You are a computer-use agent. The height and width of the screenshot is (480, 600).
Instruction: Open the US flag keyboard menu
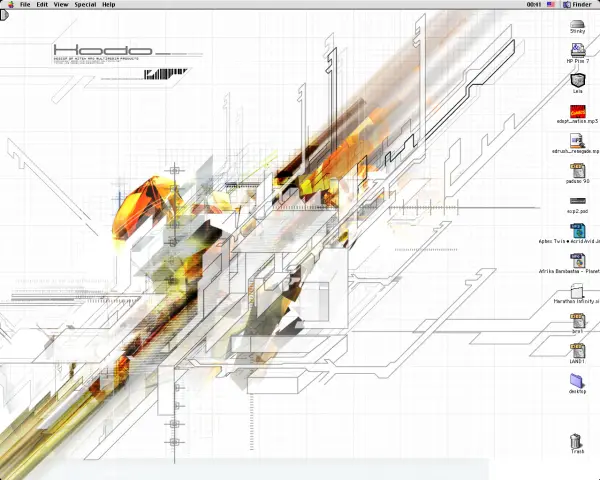coord(551,5)
